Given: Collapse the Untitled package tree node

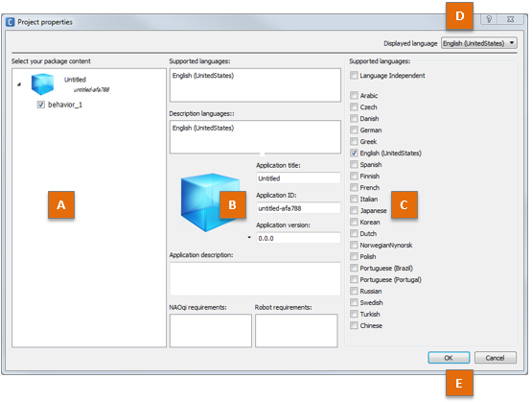Looking at the screenshot, I should pos(19,84).
